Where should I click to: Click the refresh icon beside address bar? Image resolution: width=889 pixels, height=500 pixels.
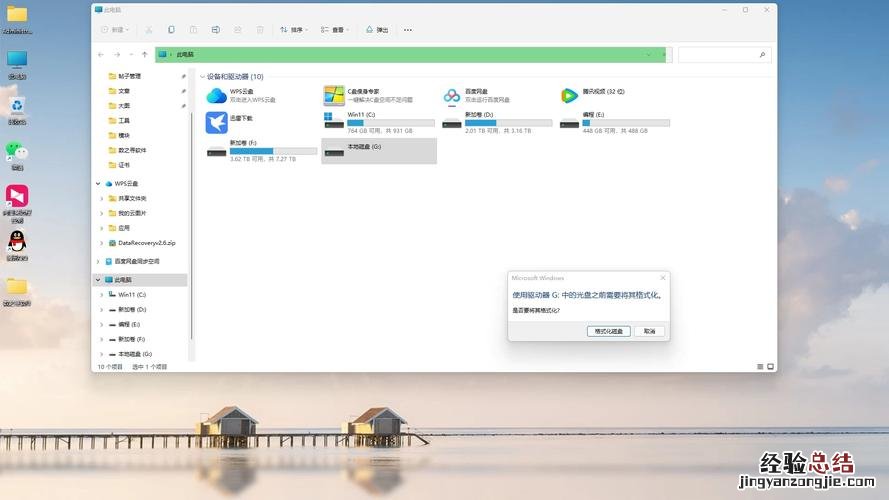tap(664, 54)
